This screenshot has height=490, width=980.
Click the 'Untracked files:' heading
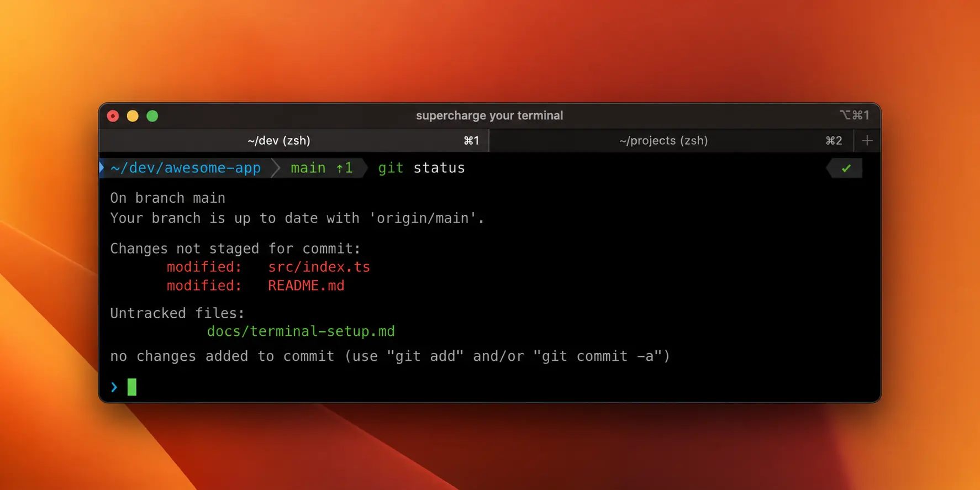point(177,313)
